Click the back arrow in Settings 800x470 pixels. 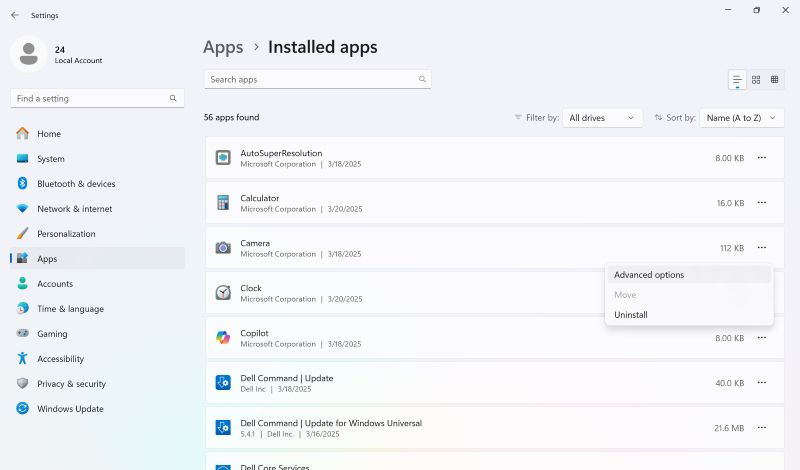pos(15,15)
